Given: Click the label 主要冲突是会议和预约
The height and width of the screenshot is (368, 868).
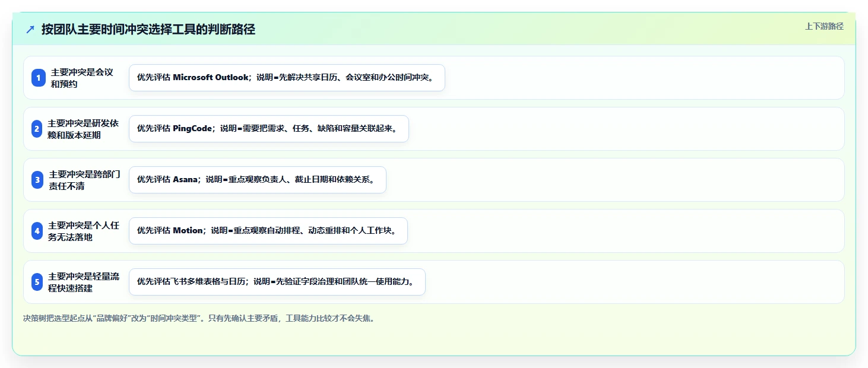Looking at the screenshot, I should (x=82, y=78).
